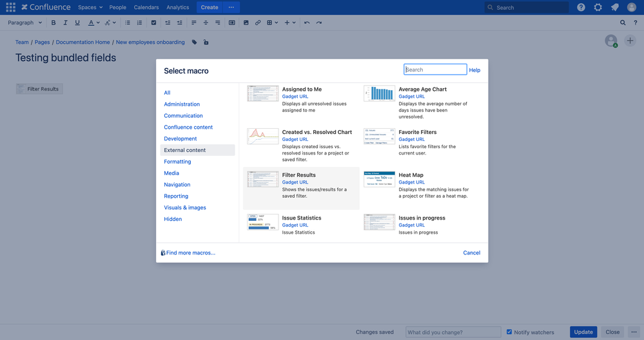Open the table insert dropdown
This screenshot has width=644, height=340.
[x=272, y=23]
